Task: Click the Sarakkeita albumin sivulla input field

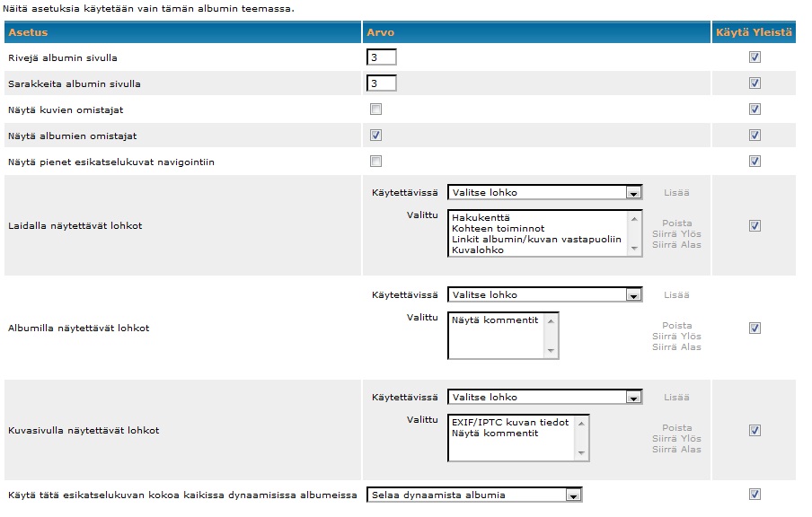Action: click(381, 83)
